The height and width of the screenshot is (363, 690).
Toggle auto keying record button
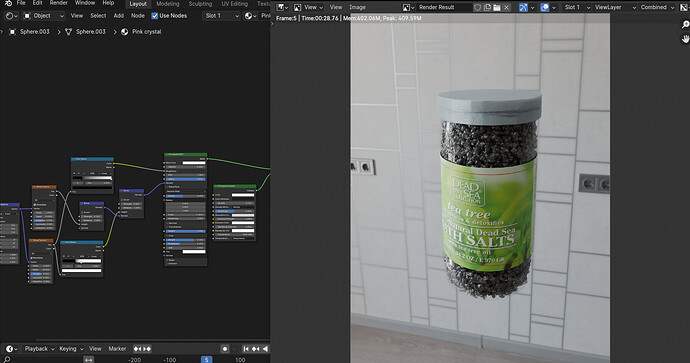tap(225, 349)
